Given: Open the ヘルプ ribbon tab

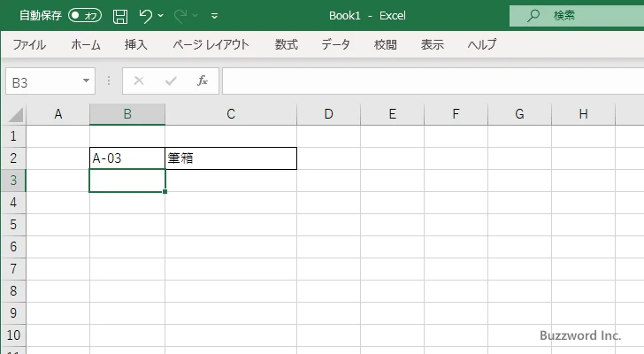Looking at the screenshot, I should [x=482, y=44].
